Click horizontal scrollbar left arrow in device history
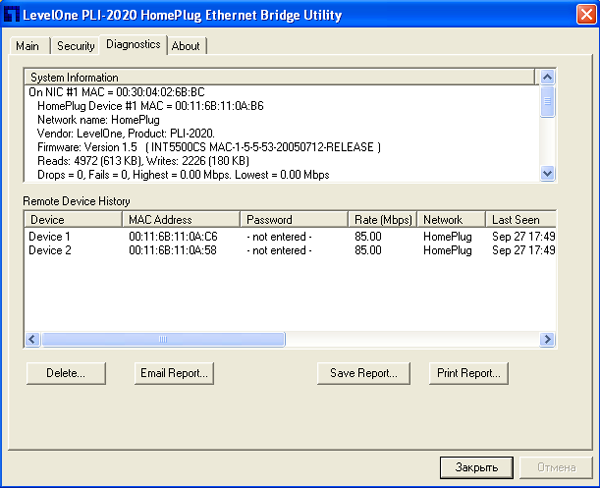This screenshot has height=488, width=600. coord(33,339)
